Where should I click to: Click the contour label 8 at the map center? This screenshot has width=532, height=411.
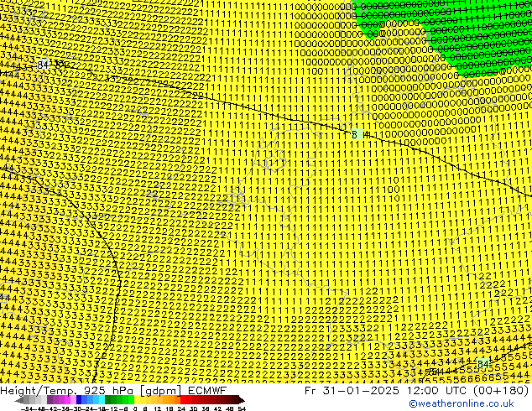355,135
